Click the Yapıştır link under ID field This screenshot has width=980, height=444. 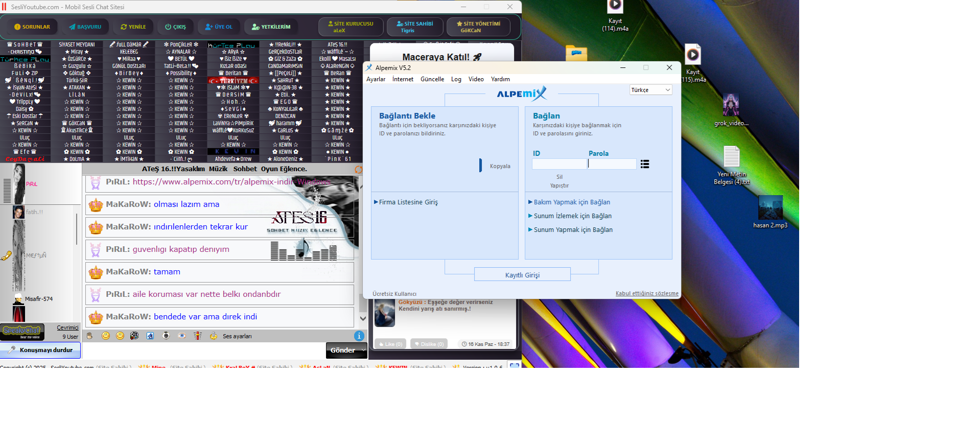[x=559, y=185]
